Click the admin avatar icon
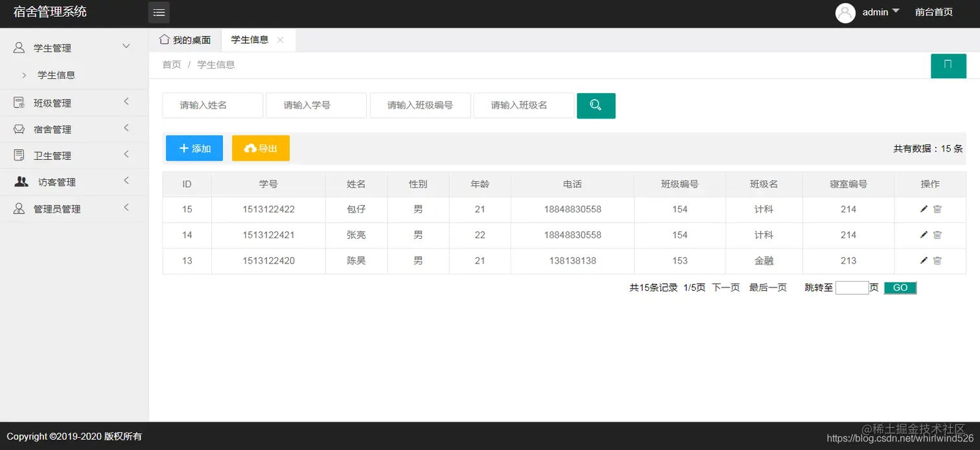Viewport: 980px width, 450px height. tap(845, 13)
